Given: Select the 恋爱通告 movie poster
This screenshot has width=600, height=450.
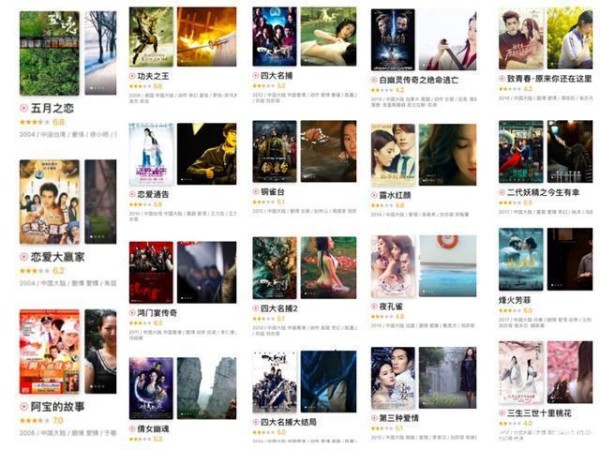Looking at the screenshot, I should [x=151, y=154].
